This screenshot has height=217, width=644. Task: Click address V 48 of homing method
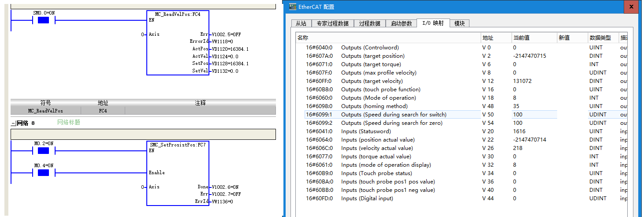(x=488, y=106)
